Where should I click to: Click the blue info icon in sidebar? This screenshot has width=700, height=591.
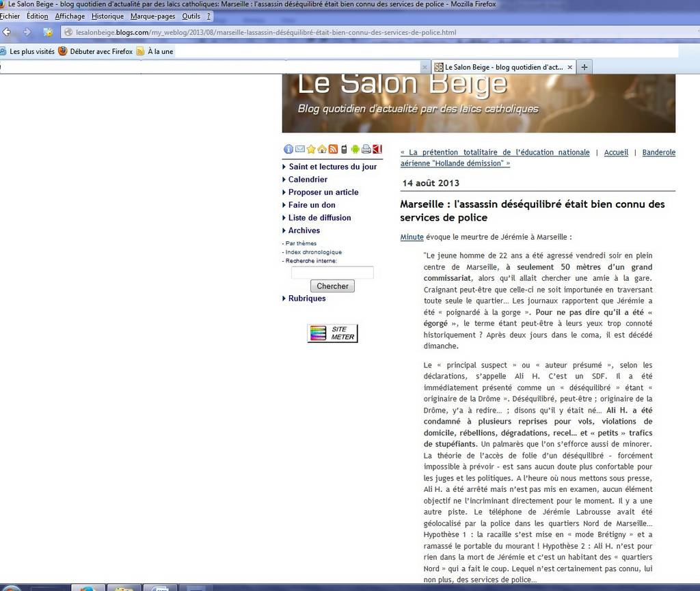288,150
